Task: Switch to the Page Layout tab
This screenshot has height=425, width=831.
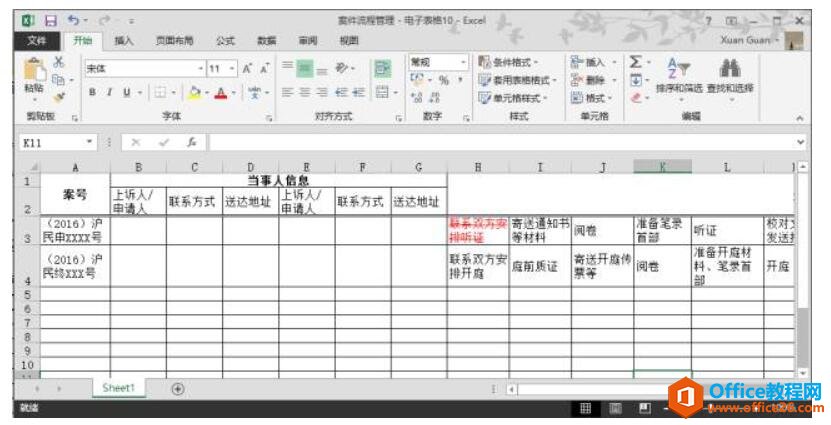Action: pyautogui.click(x=174, y=41)
